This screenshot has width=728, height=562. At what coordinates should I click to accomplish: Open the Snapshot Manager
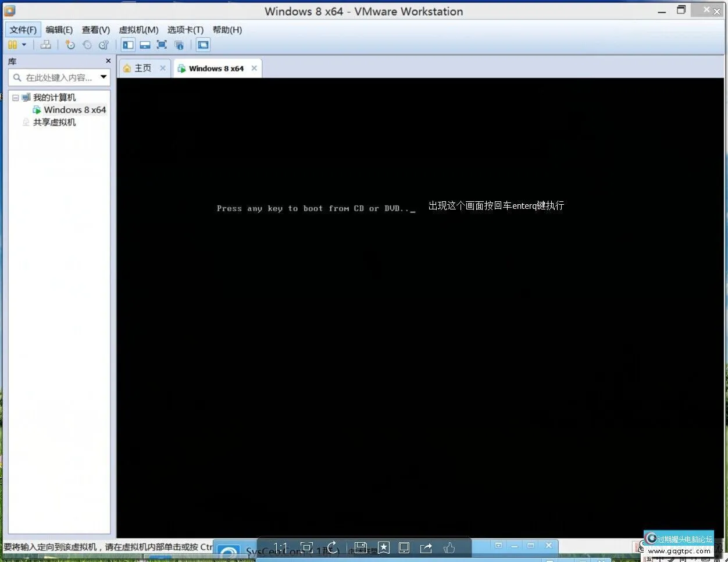[x=104, y=45]
